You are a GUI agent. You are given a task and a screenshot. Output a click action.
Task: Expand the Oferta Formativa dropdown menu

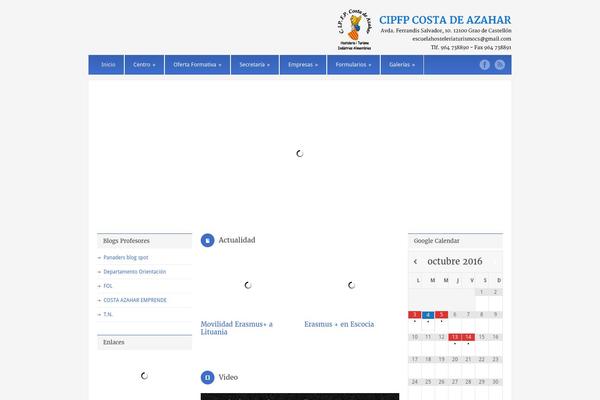[197, 65]
